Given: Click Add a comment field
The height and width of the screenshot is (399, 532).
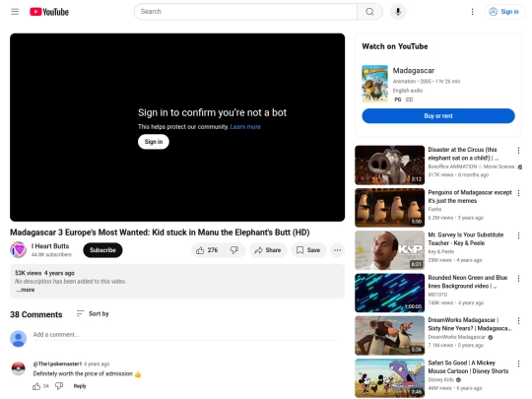Looking at the screenshot, I should click(x=185, y=335).
